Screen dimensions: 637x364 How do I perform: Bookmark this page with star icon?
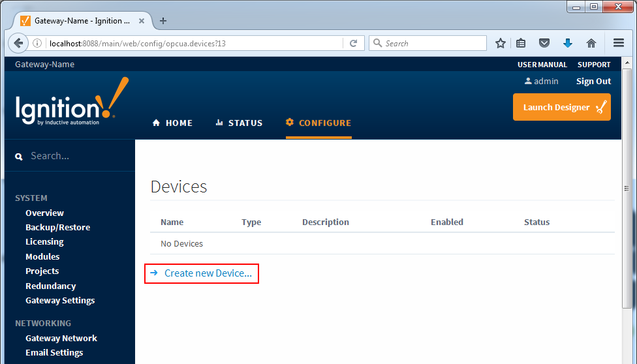501,43
